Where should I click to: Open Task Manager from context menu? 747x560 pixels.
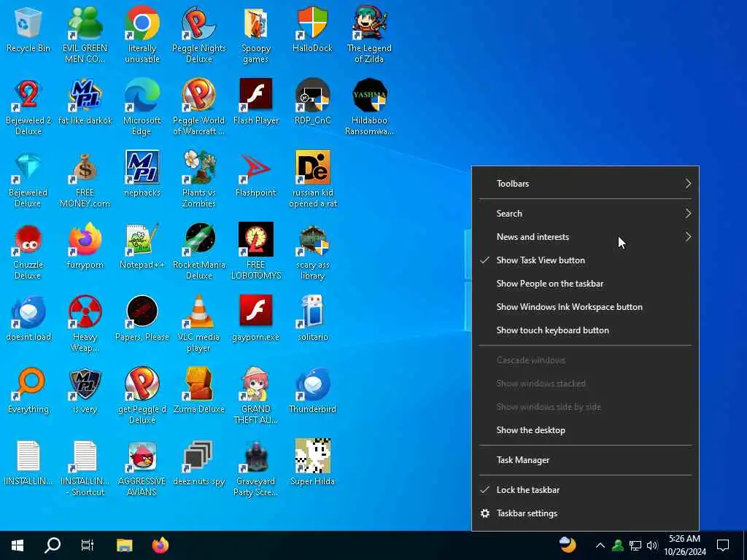pyautogui.click(x=585, y=460)
